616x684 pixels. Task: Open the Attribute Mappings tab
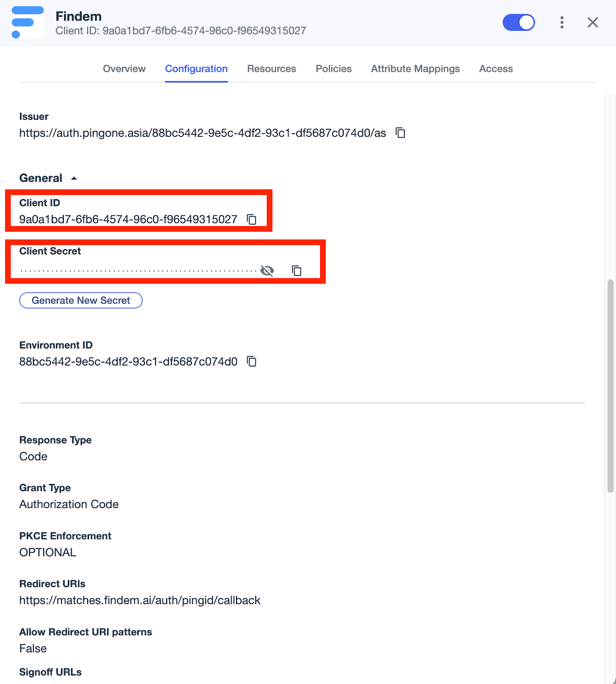(x=416, y=69)
